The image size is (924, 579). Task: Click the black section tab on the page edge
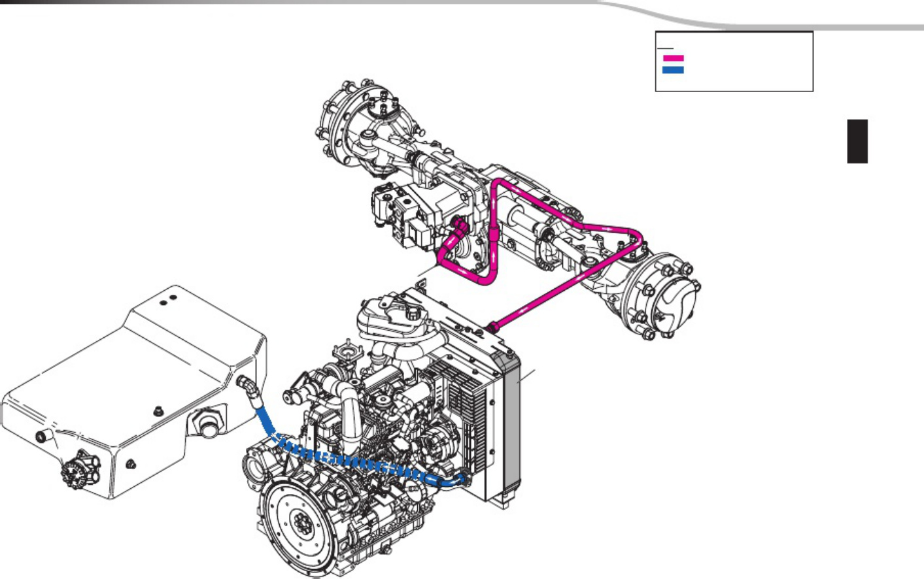tap(857, 141)
